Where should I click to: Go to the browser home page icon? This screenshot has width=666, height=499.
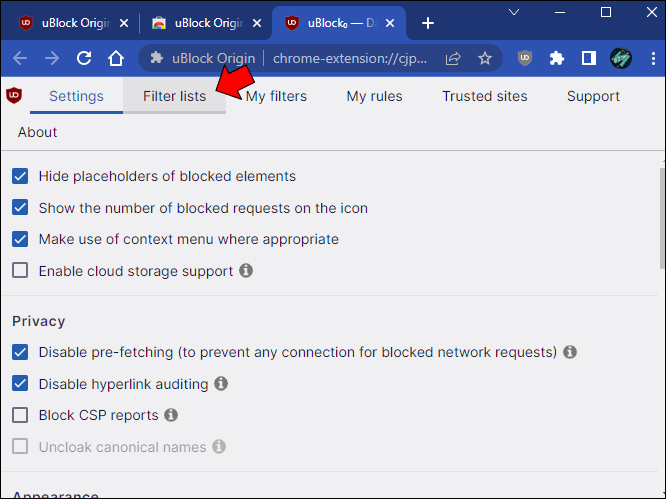(x=116, y=58)
